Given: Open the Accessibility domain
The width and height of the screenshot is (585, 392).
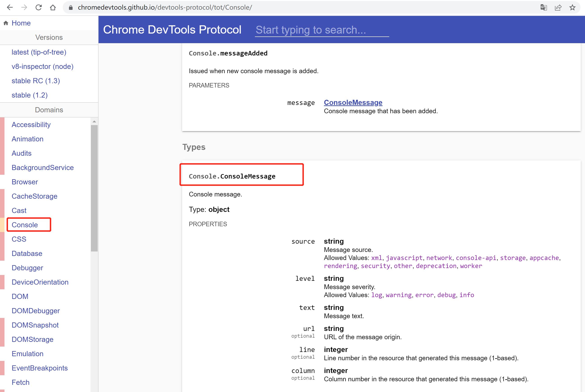Looking at the screenshot, I should (31, 124).
